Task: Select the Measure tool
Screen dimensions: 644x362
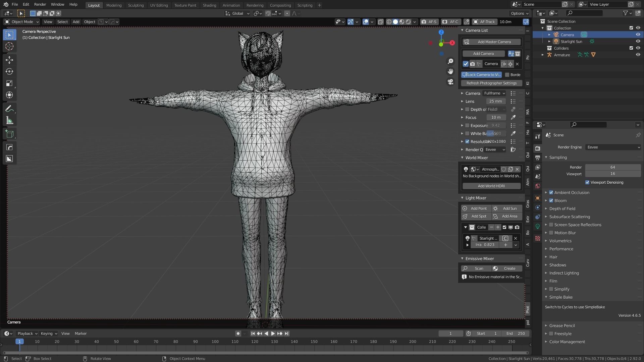Action: 9,120
